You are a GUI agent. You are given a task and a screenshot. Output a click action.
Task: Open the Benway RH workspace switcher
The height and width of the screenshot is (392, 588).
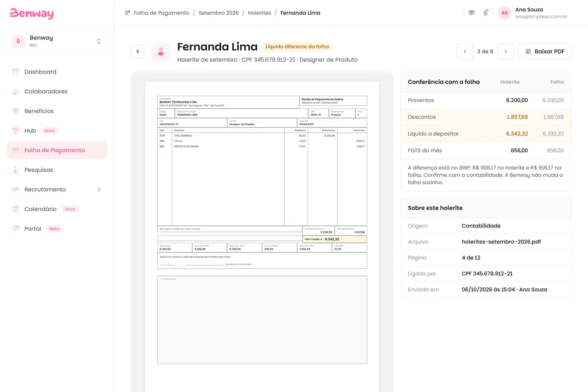[57, 41]
